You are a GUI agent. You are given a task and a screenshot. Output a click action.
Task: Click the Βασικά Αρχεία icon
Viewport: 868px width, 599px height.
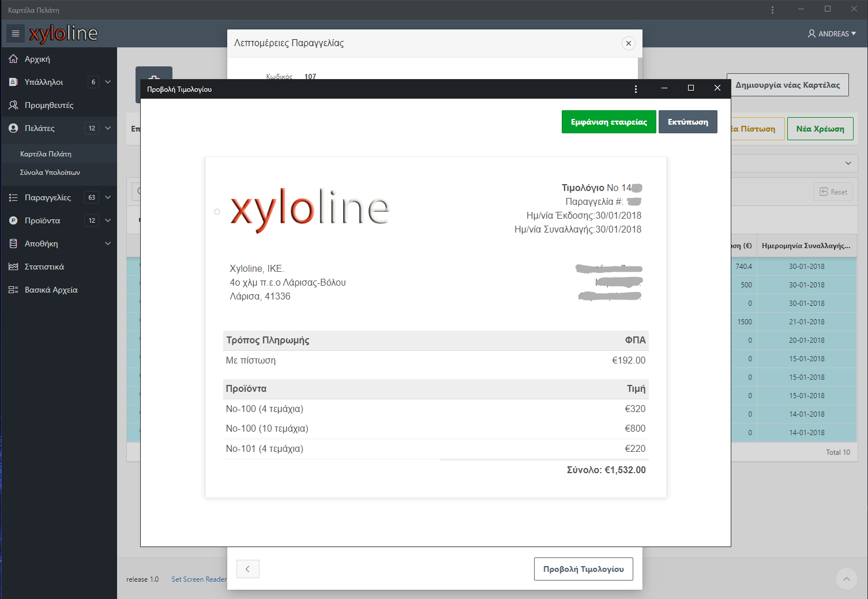pos(13,290)
